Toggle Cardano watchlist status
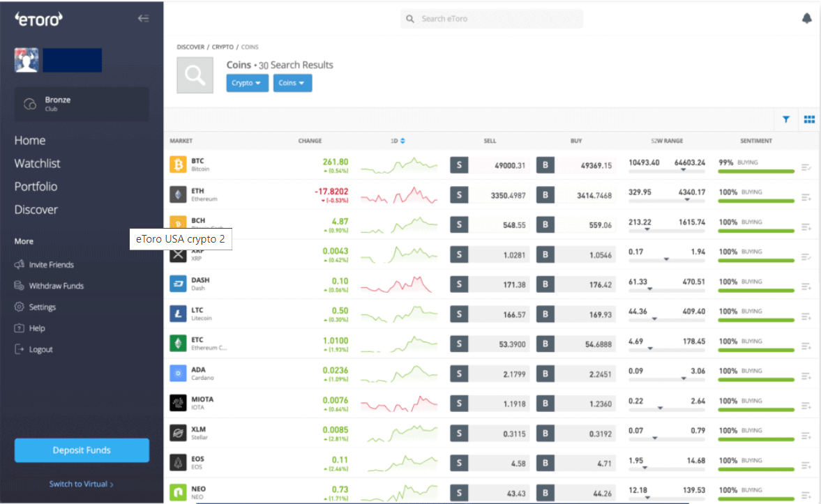Viewport: 821px width, 504px height. (x=805, y=376)
